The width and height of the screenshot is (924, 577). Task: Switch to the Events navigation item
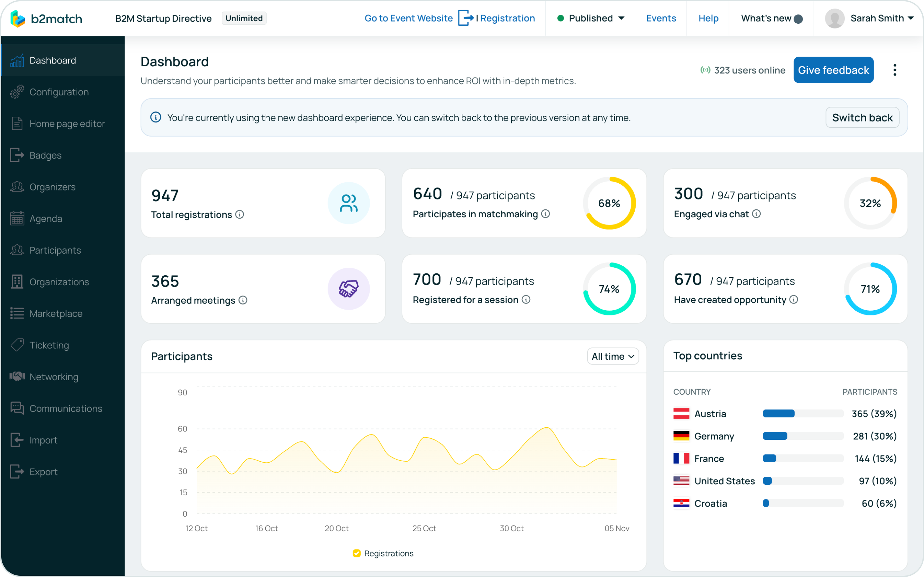coord(661,18)
